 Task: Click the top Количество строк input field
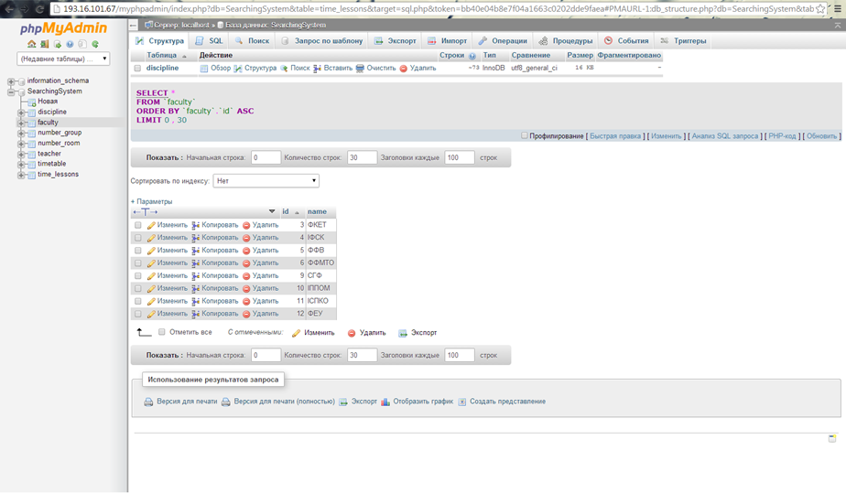coord(362,157)
